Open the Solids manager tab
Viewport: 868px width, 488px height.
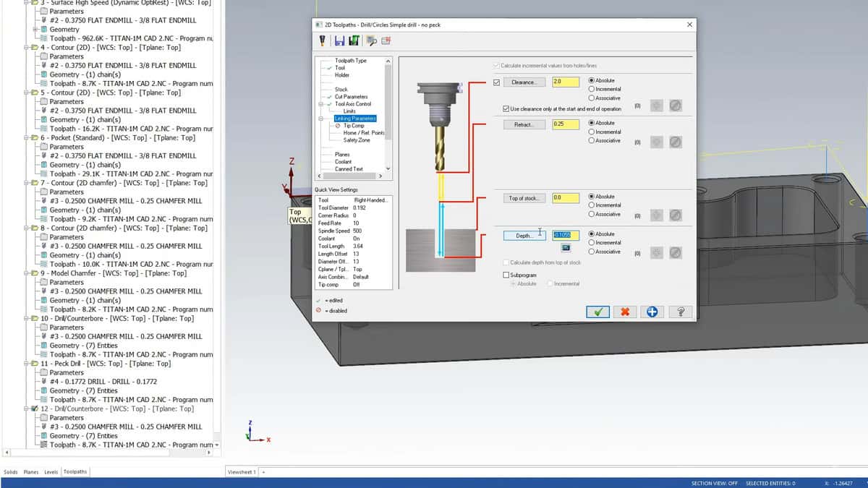[x=11, y=472]
